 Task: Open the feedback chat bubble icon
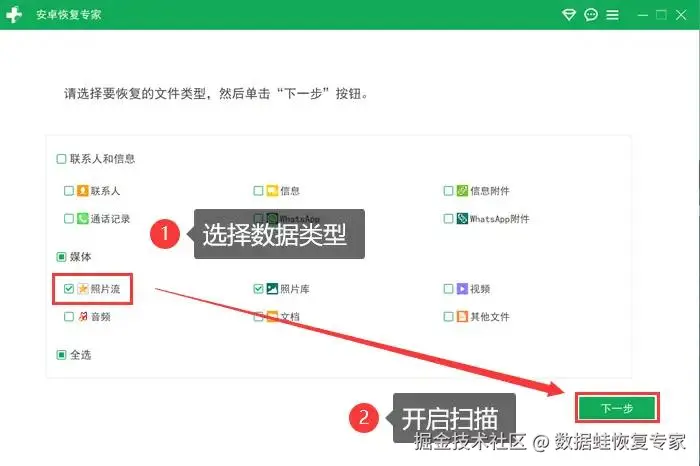pyautogui.click(x=591, y=15)
